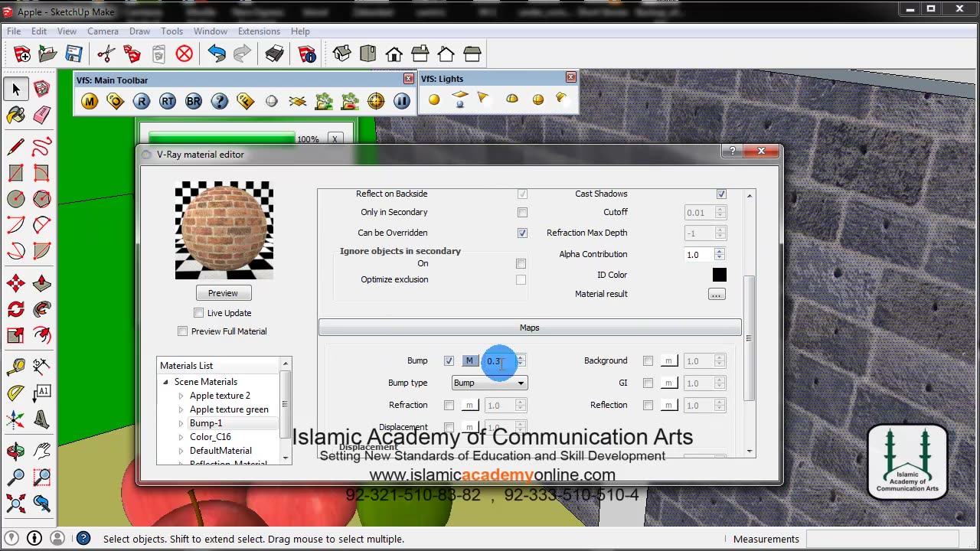Viewport: 980px width, 551px height.
Task: Start render with R icon
Action: point(141,101)
